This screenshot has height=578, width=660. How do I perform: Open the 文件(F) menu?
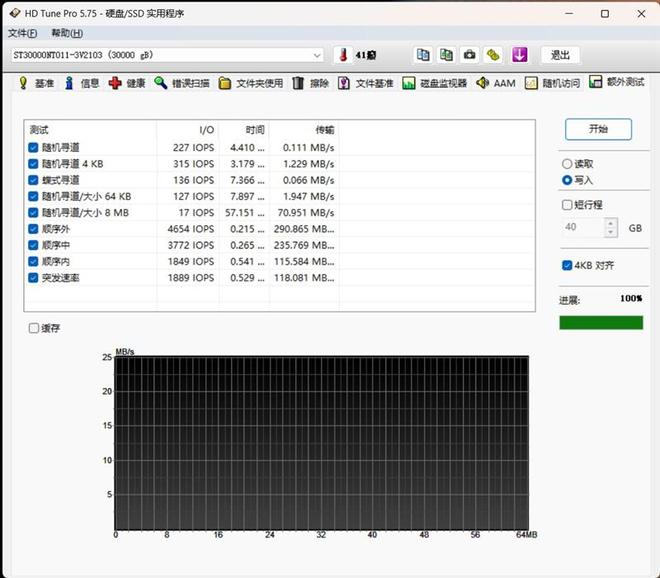click(x=21, y=33)
